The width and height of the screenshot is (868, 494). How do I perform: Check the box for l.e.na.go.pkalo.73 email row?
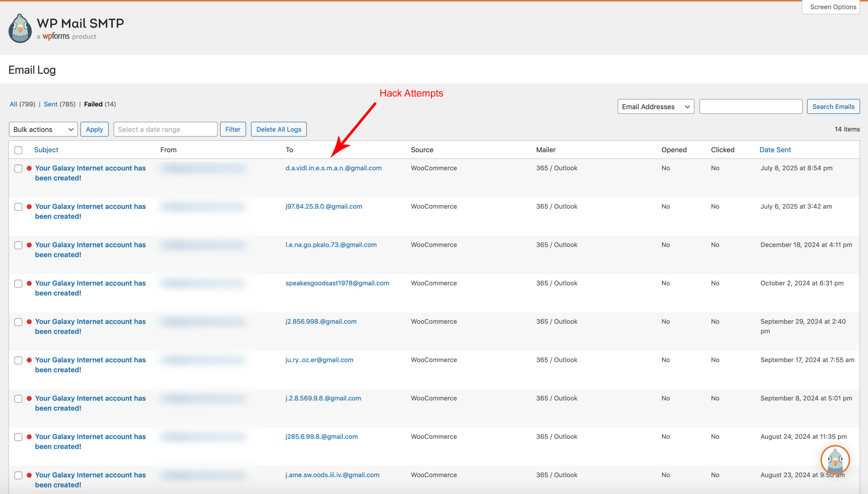tap(18, 245)
